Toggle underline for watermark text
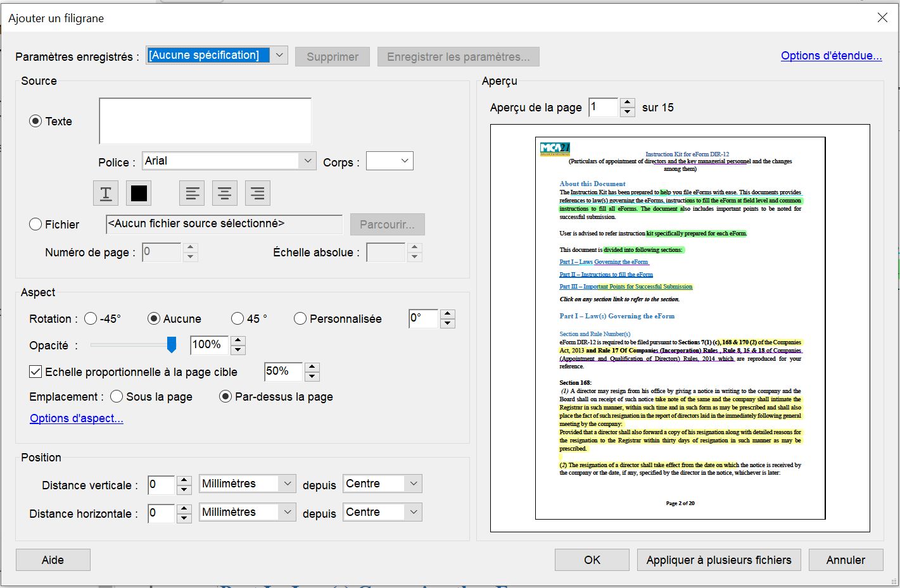The width and height of the screenshot is (900, 588). [106, 194]
